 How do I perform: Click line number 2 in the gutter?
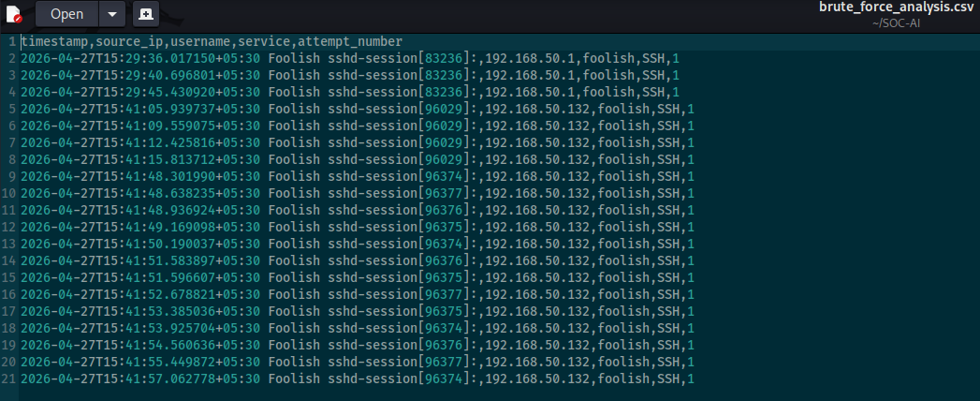[x=10, y=59]
